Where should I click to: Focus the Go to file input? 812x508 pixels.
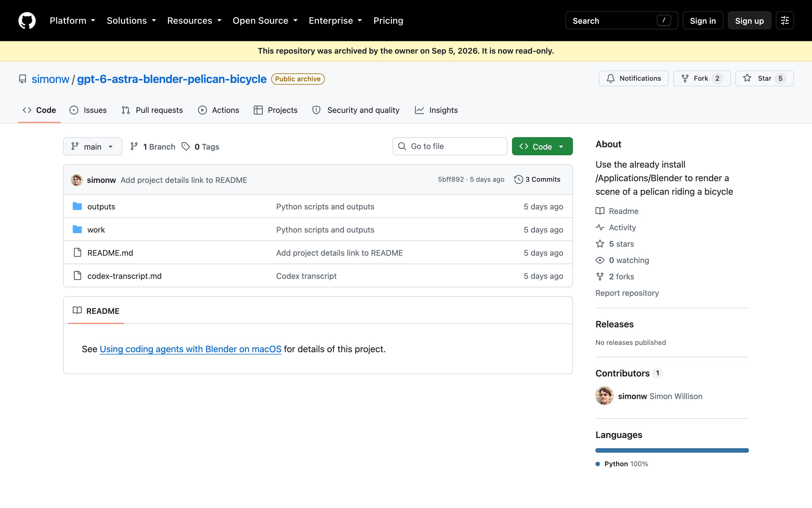pos(450,146)
